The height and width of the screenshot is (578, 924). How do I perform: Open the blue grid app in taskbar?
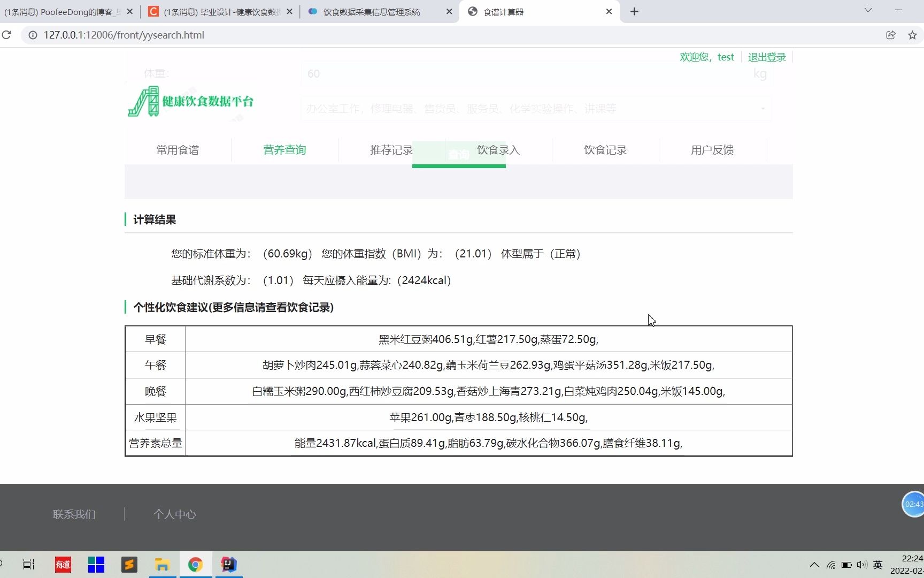pyautogui.click(x=96, y=565)
